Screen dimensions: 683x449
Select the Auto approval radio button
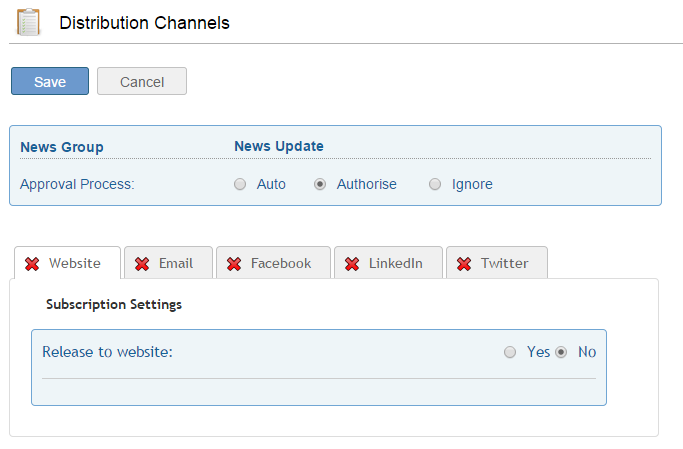240,184
